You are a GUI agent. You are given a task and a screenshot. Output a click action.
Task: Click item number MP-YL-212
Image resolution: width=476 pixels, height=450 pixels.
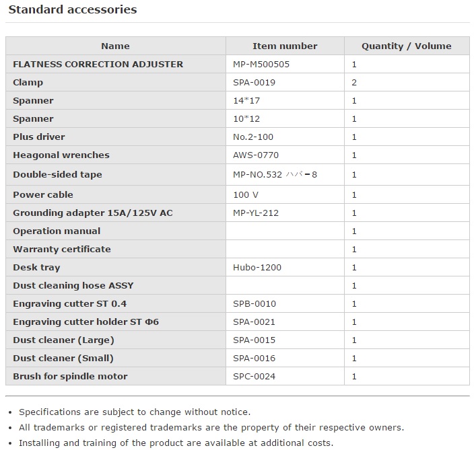point(255,213)
